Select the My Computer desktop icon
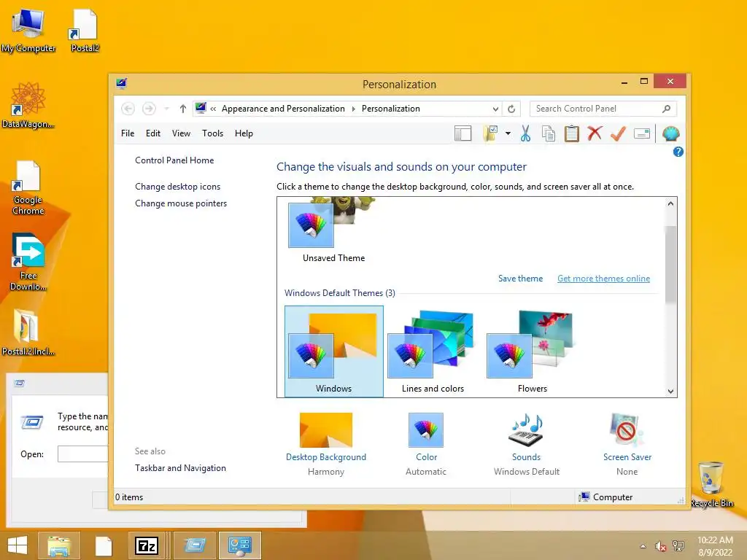747x560 pixels. pos(28,31)
